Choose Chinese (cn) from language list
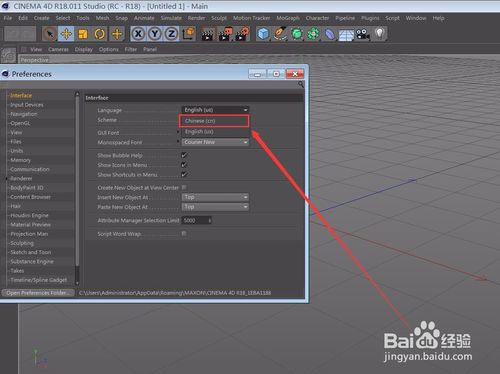 tap(214, 121)
